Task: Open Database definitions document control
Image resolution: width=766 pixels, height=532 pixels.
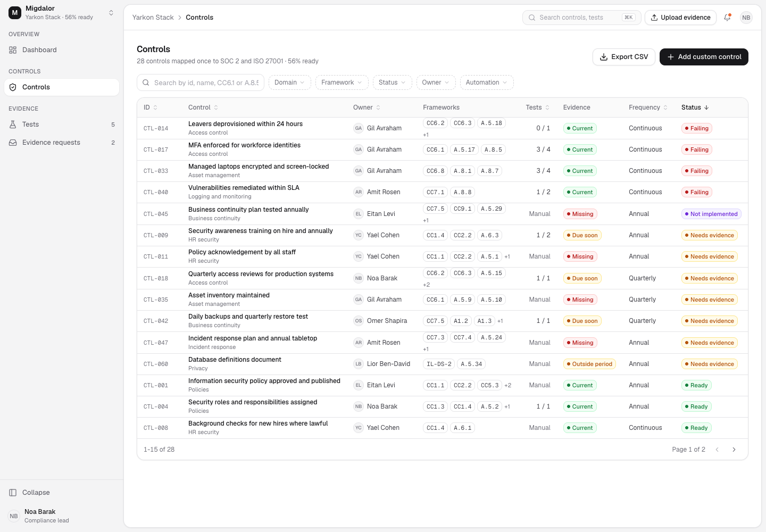Action: [x=235, y=360]
